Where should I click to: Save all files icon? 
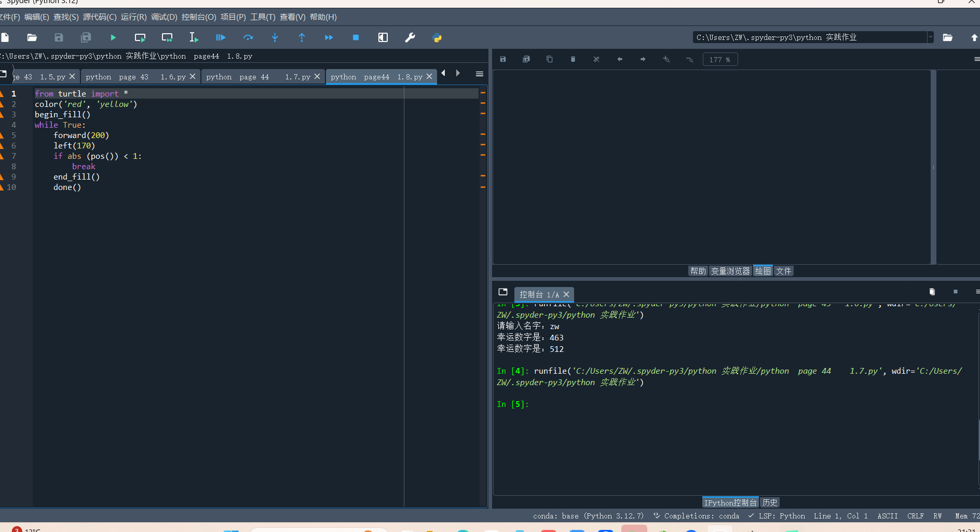pyautogui.click(x=86, y=37)
